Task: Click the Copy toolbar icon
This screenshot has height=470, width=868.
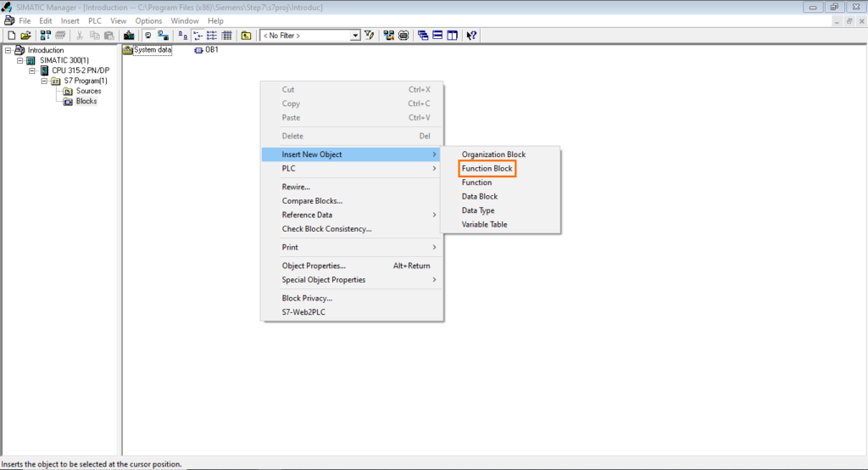Action: [95, 36]
